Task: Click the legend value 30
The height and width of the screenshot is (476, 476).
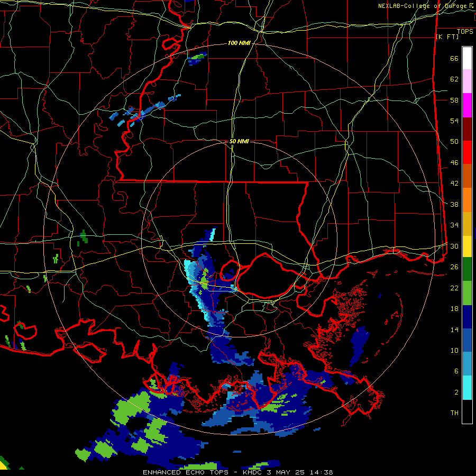Action: [454, 246]
